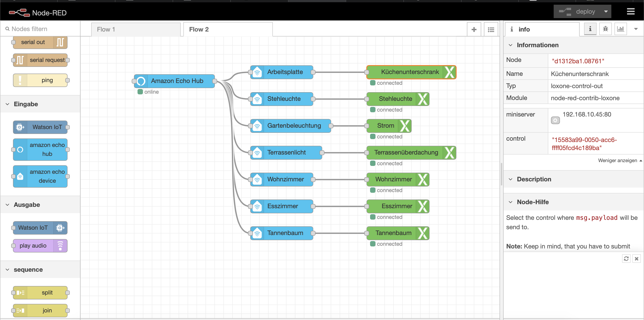The height and width of the screenshot is (320, 644).
Task: Open the hamburger main menu
Action: coord(631,11)
